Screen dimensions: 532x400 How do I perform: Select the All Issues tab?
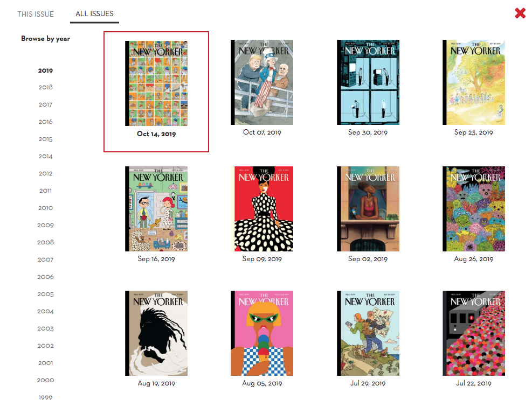tap(94, 14)
